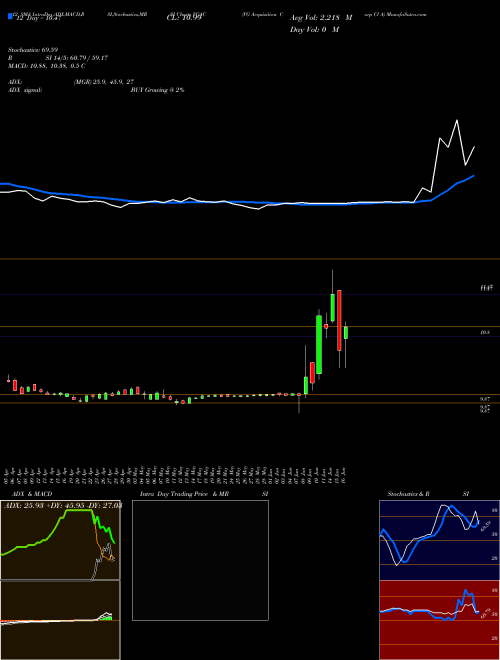Image resolution: width=500 pixels, height=660 pixels.
Task: Click the 'Stochastics: 69.59' reading
Action: 33,50
